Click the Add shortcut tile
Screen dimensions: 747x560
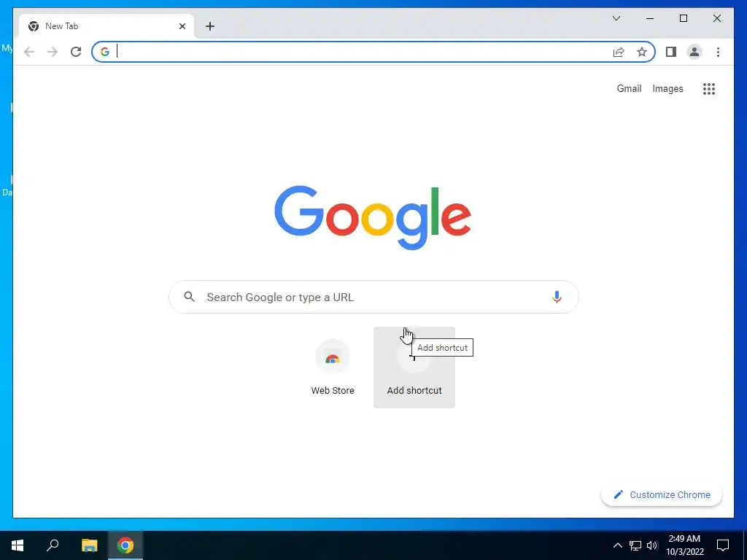[414, 367]
